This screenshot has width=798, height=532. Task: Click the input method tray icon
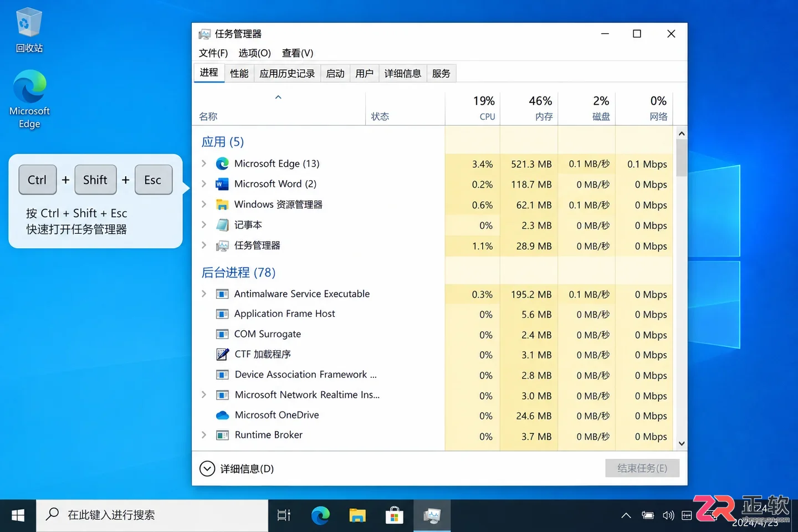687,516
